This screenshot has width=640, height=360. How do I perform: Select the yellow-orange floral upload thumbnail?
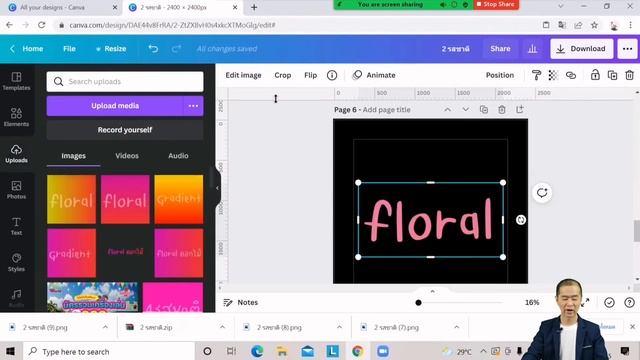coord(71,200)
